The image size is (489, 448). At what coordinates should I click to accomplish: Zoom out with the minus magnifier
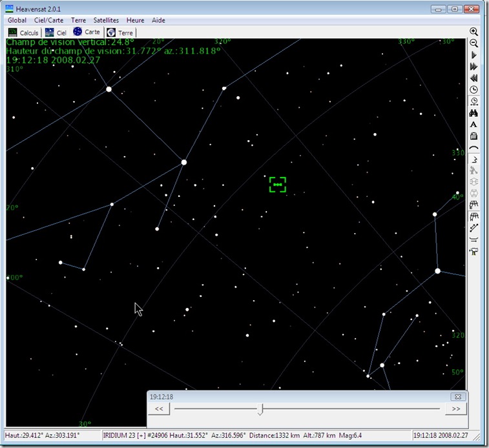point(473,43)
